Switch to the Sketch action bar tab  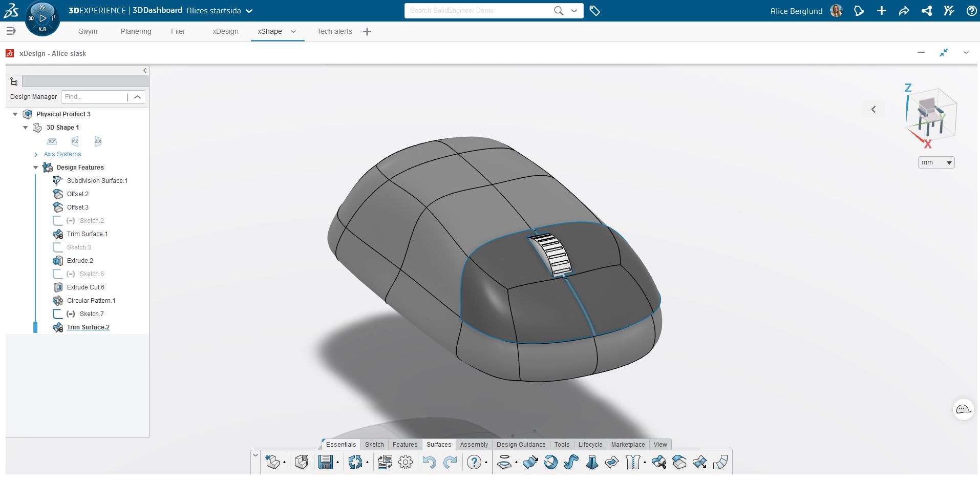coord(374,445)
